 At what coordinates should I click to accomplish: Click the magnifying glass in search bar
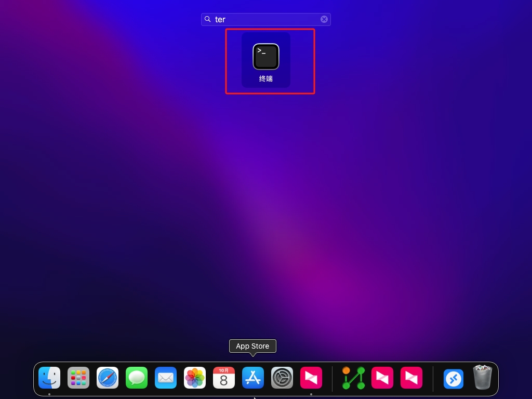pos(208,19)
